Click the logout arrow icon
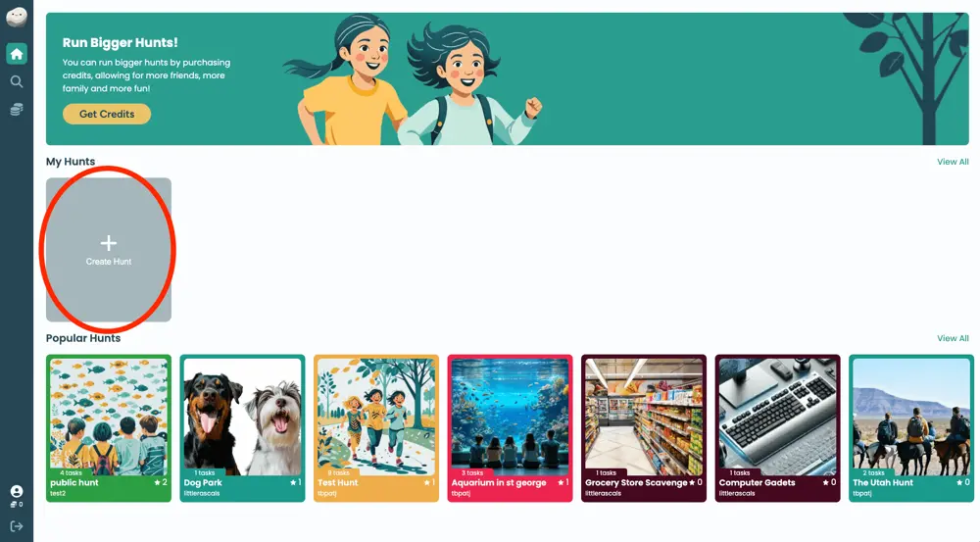 (17, 526)
